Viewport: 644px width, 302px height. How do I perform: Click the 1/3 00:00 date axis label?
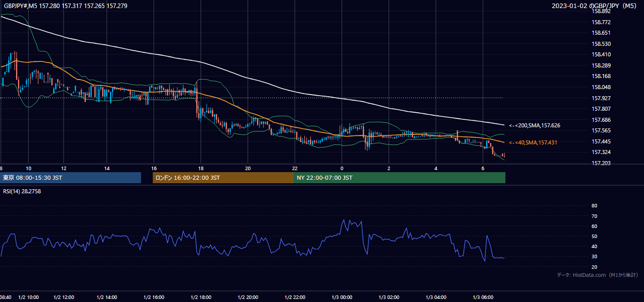[342, 297]
